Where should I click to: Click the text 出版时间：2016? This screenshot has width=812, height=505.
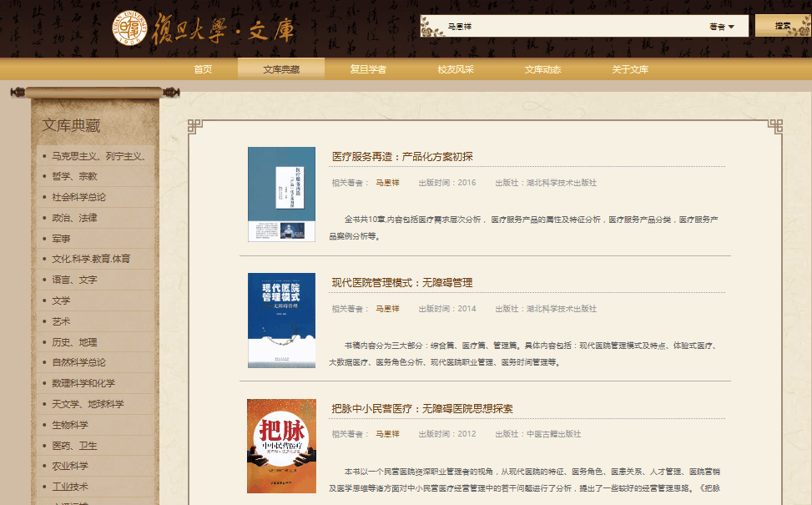(x=447, y=182)
